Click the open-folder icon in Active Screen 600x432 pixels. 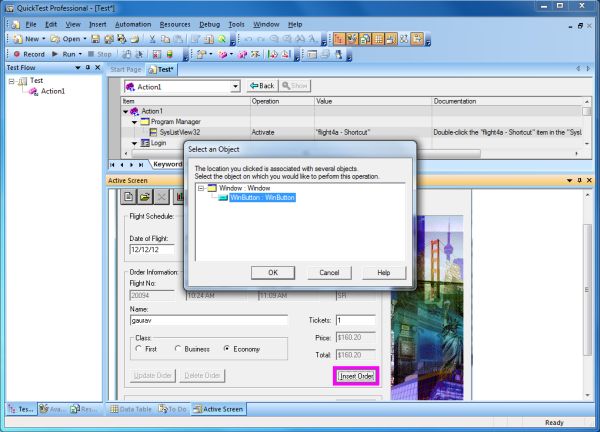pos(145,197)
